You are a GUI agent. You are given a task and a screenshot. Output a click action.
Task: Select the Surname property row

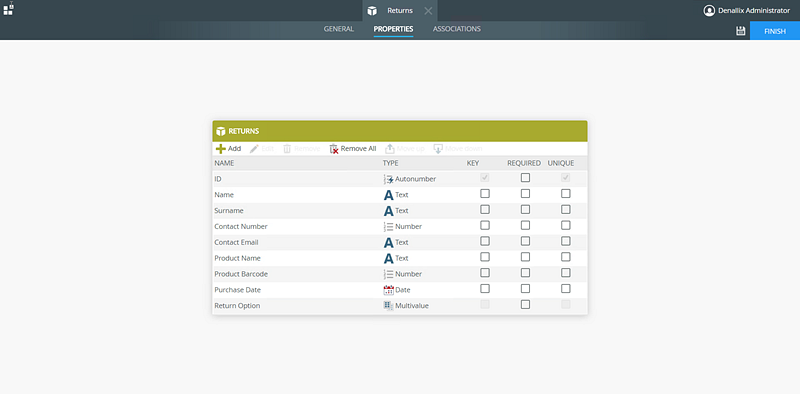click(x=400, y=211)
